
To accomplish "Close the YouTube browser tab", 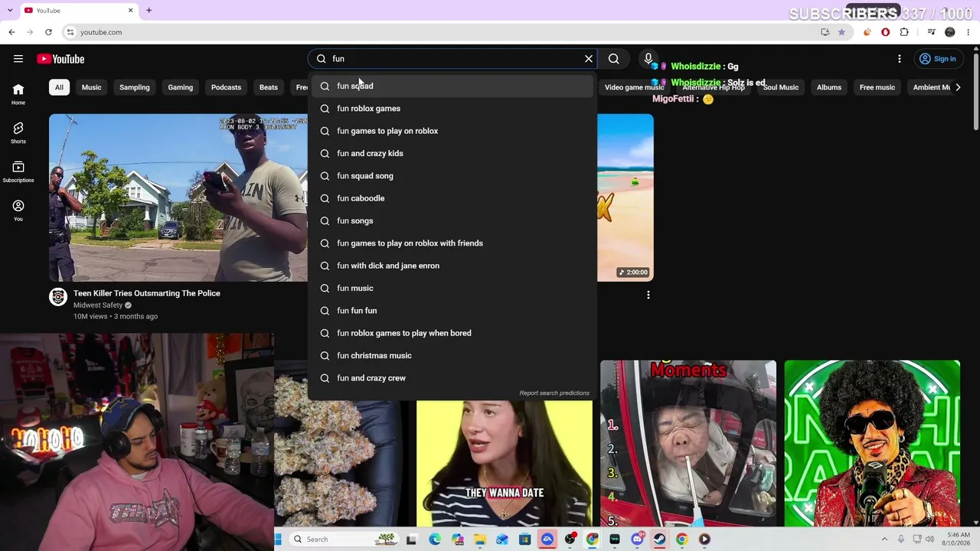I will (130, 11).
